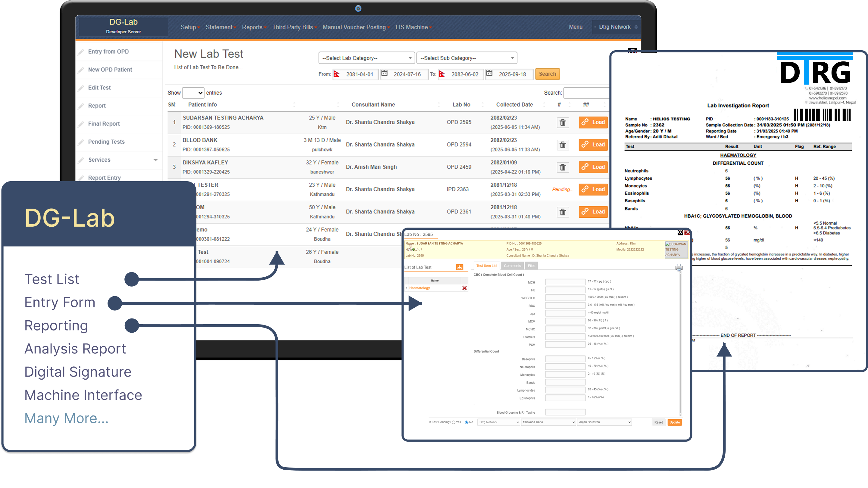The width and height of the screenshot is (868, 488).
Task: Open the Reports menu
Action: pos(254,27)
